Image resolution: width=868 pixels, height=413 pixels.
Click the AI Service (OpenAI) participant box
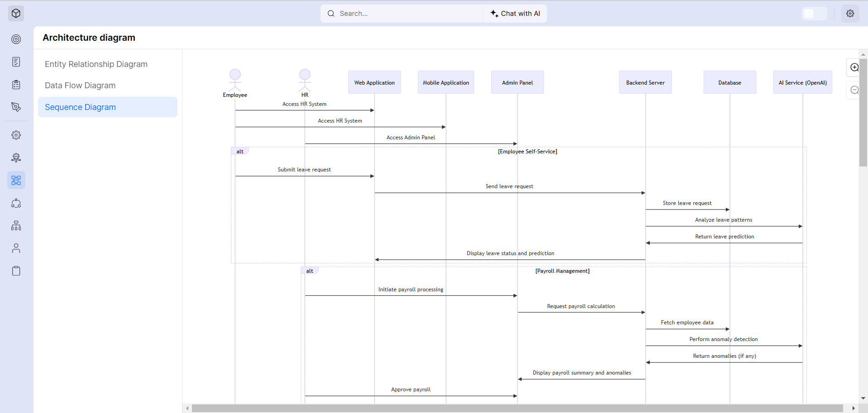click(803, 82)
